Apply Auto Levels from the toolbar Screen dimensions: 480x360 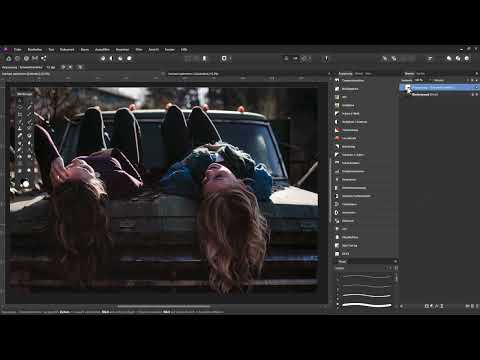(x=103, y=58)
